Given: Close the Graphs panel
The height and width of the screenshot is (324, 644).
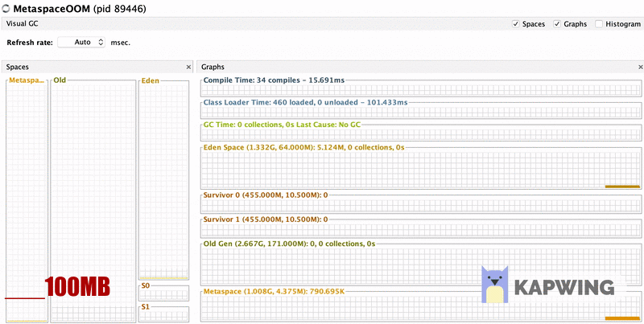Looking at the screenshot, I should coord(638,68).
